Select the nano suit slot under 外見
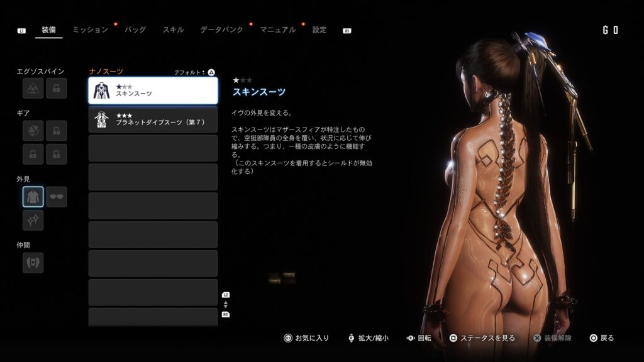The image size is (644, 362). [33, 197]
